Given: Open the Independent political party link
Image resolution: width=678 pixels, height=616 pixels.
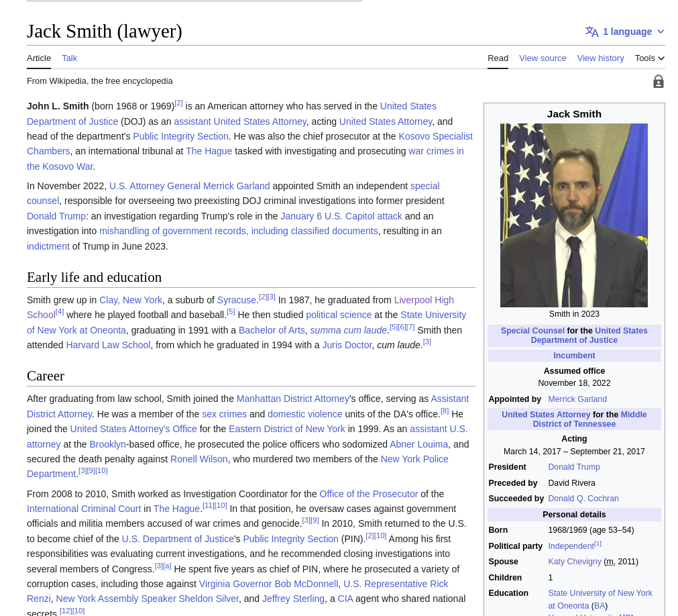Looking at the screenshot, I should click(571, 546).
